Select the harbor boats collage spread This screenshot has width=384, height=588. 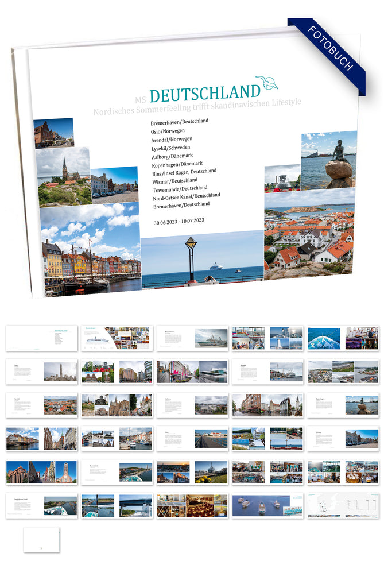[117, 439]
